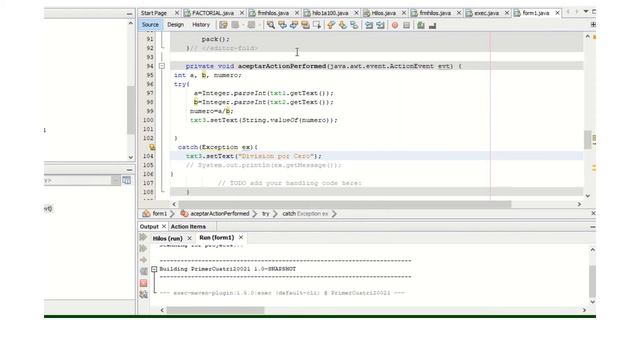Click the form1 class icon in breadcrumbs
640x360 pixels.
point(147,213)
